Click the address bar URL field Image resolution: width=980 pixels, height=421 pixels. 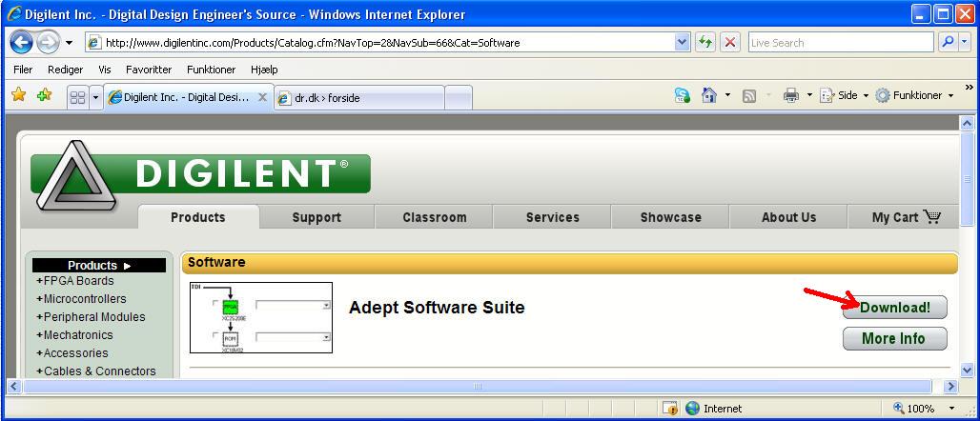coord(380,43)
